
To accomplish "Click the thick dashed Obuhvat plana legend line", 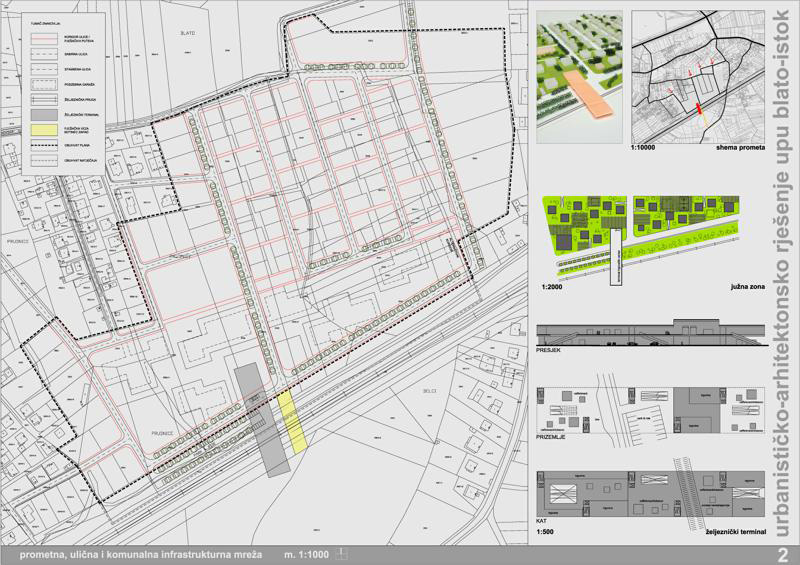I will coord(45,145).
